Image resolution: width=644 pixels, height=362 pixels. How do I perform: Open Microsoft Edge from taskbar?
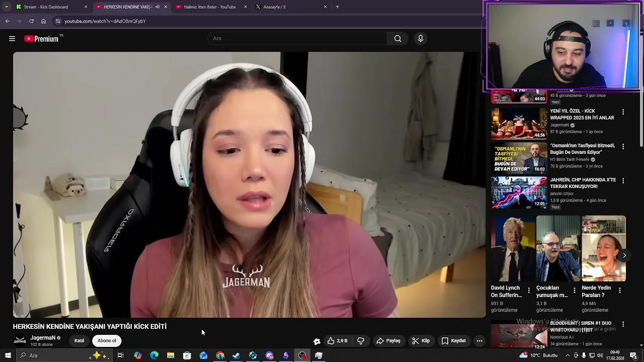click(154, 355)
